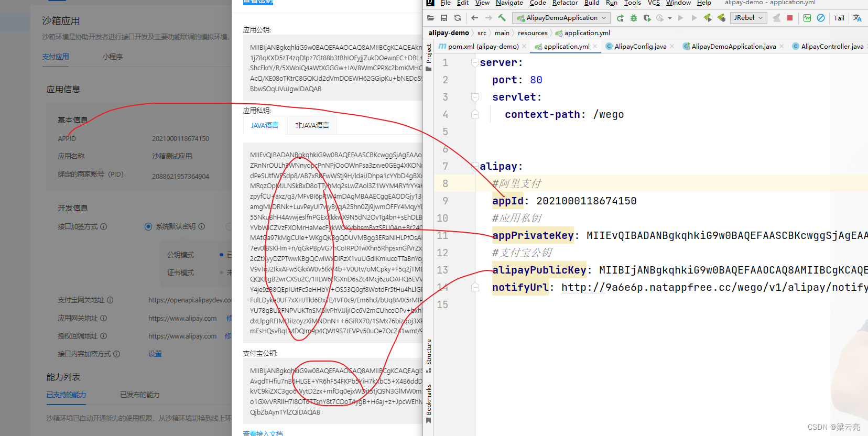Start debugging with the green bug icon

pyautogui.click(x=634, y=18)
